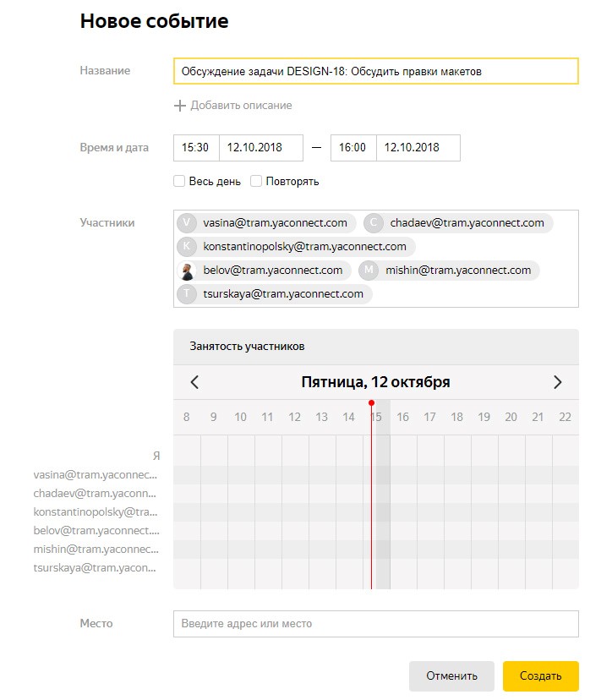Image resolution: width=612 pixels, height=700 pixels.
Task: Open the start date 12.10.2018 field
Action: coord(261,148)
